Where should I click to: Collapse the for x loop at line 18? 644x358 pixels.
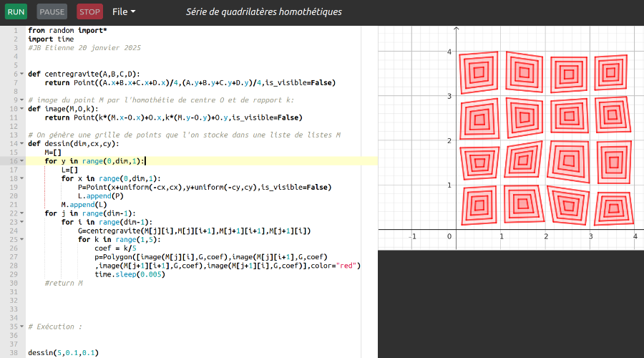[21, 179]
